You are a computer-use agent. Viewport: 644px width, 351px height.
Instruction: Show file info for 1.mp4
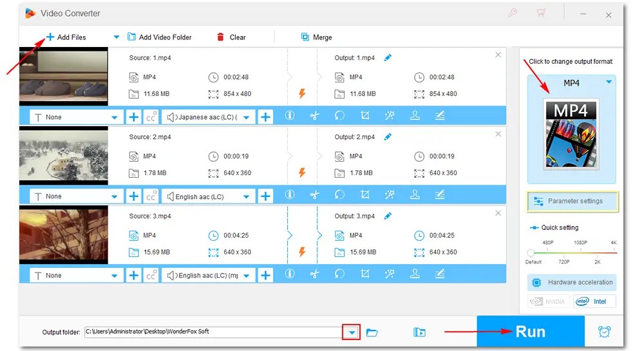(290, 116)
